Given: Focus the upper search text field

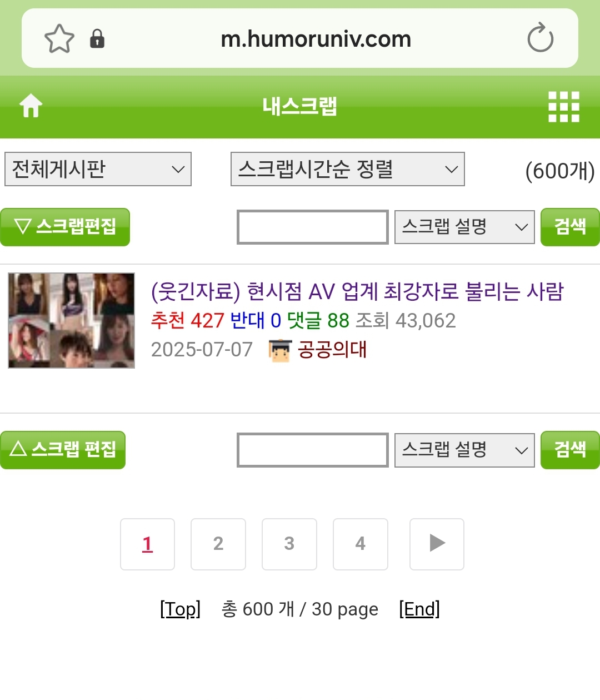Looking at the screenshot, I should [313, 227].
